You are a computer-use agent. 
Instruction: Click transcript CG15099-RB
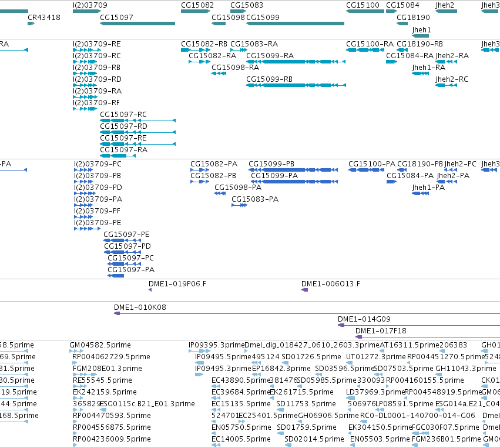click(296, 85)
